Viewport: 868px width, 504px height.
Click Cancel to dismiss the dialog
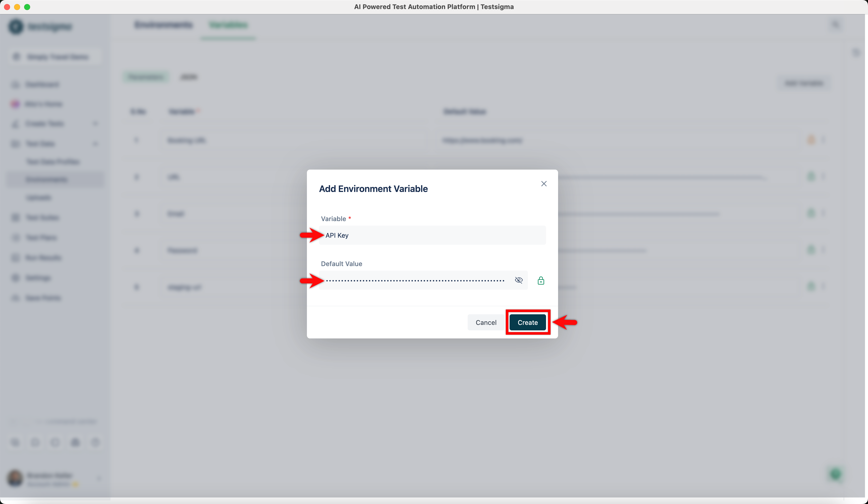(x=486, y=322)
